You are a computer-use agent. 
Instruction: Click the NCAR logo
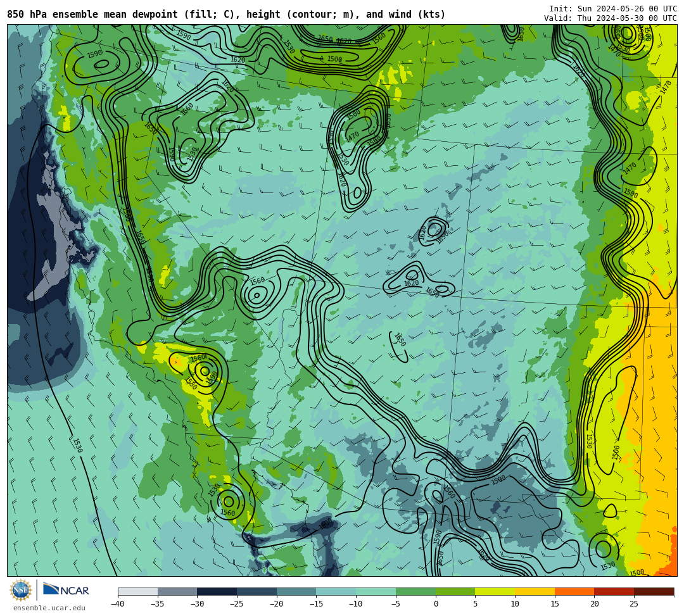[66, 590]
